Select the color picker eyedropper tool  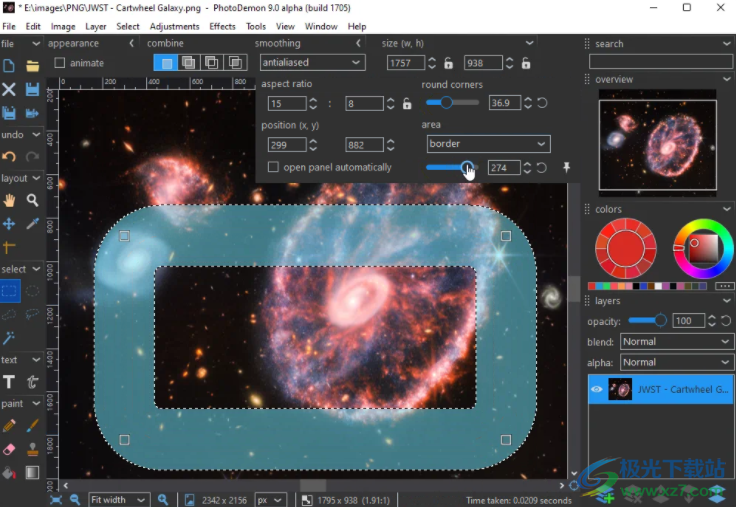pyautogui.click(x=32, y=223)
